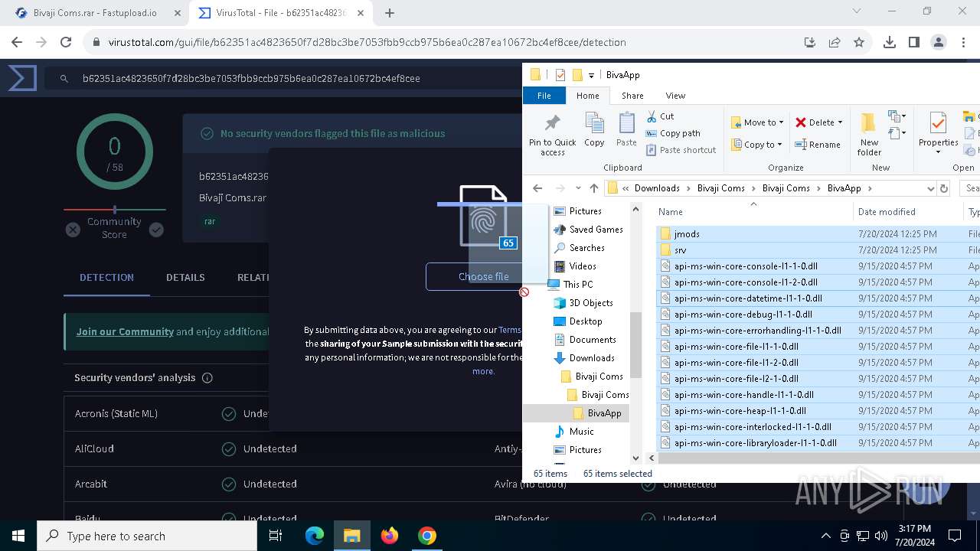Click the community score dislike icon
Image resolution: width=980 pixels, height=551 pixels.
[73, 230]
